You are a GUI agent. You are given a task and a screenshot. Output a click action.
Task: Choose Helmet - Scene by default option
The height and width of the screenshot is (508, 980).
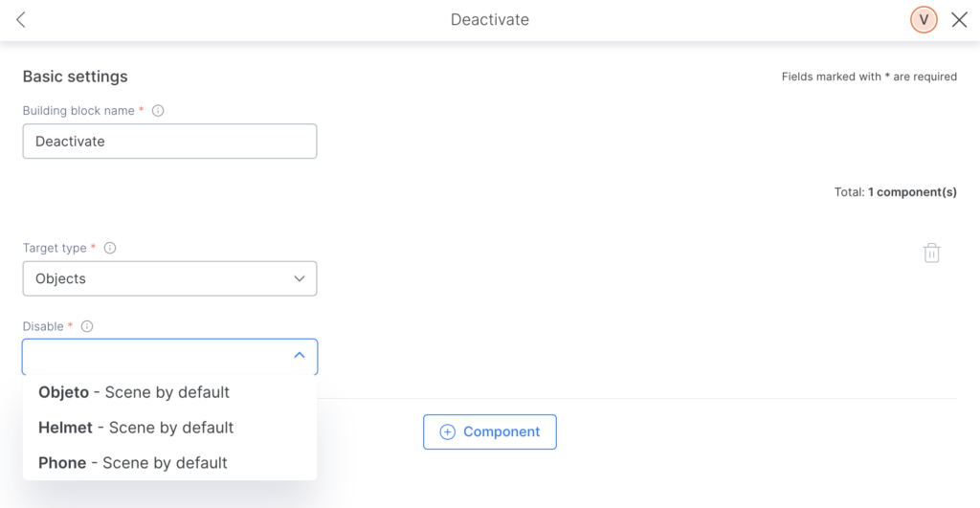(x=136, y=428)
